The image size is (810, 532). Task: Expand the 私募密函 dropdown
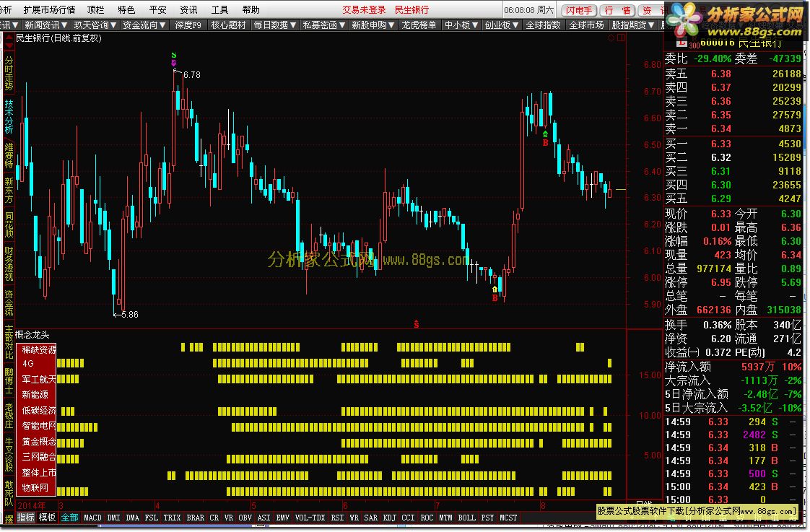tap(324, 25)
